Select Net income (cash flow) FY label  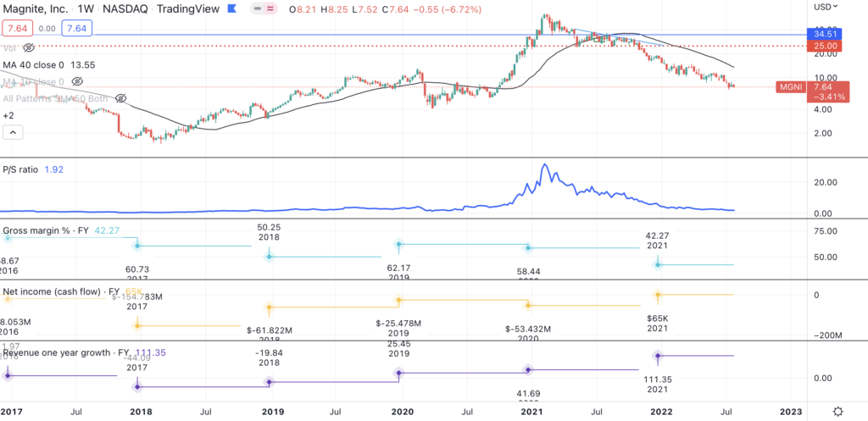pyautogui.click(x=61, y=291)
